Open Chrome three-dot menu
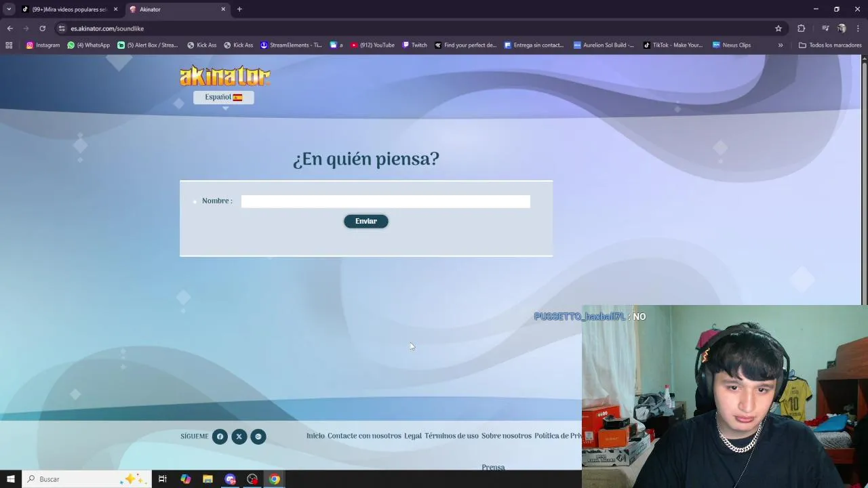The width and height of the screenshot is (868, 488). click(x=859, y=28)
